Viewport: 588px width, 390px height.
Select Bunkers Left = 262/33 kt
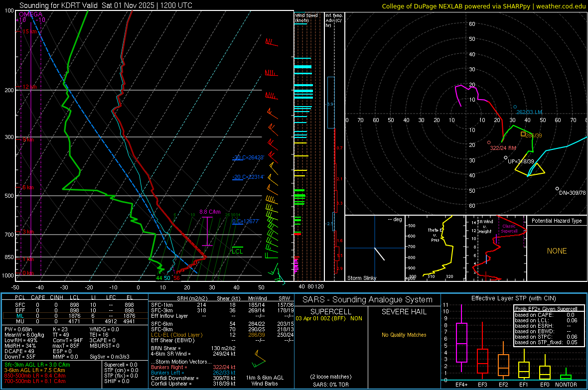tap(193, 373)
